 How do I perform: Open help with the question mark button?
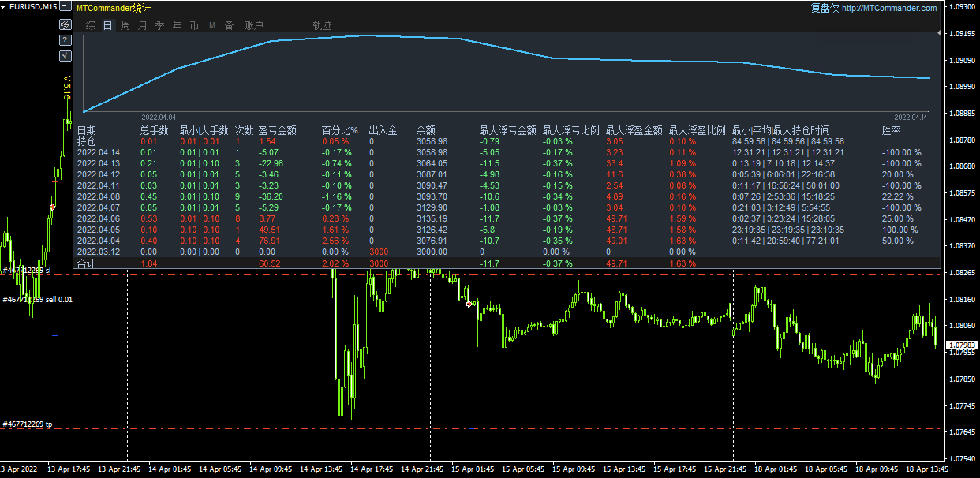[x=65, y=40]
